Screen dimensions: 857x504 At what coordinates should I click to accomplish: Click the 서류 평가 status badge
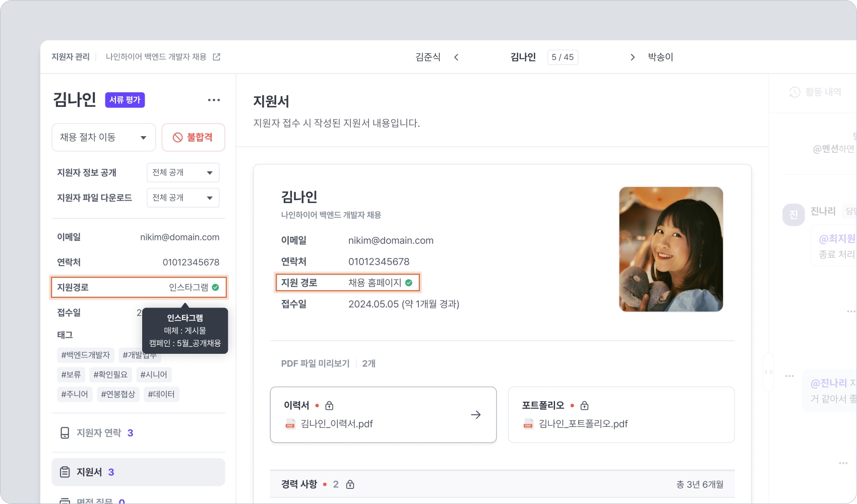(x=125, y=100)
